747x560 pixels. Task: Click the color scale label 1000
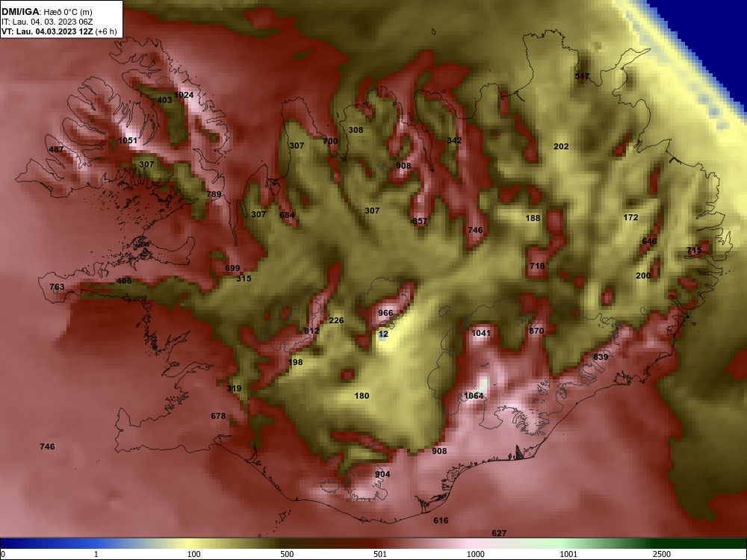[475, 554]
